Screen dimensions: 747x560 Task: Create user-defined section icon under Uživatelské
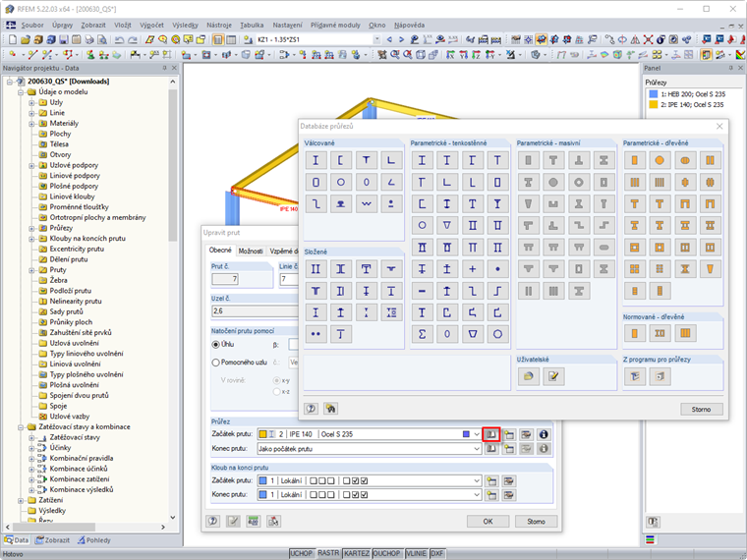click(553, 376)
